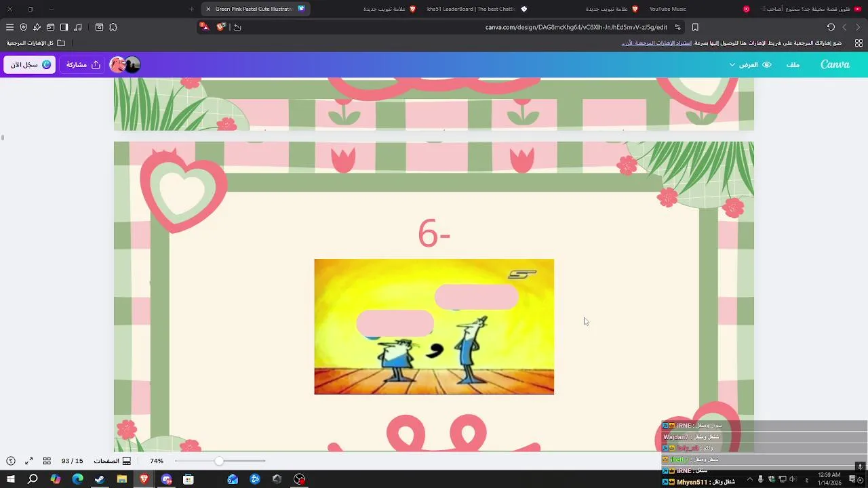Image resolution: width=868 pixels, height=488 pixels.
Task: Open the volume speaker icon in tray
Action: [793, 479]
